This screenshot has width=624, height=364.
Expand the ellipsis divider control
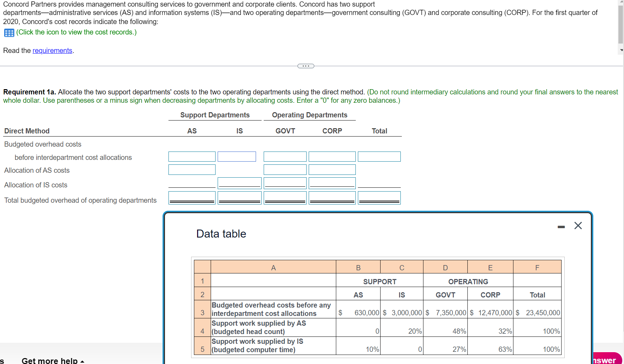(306, 66)
